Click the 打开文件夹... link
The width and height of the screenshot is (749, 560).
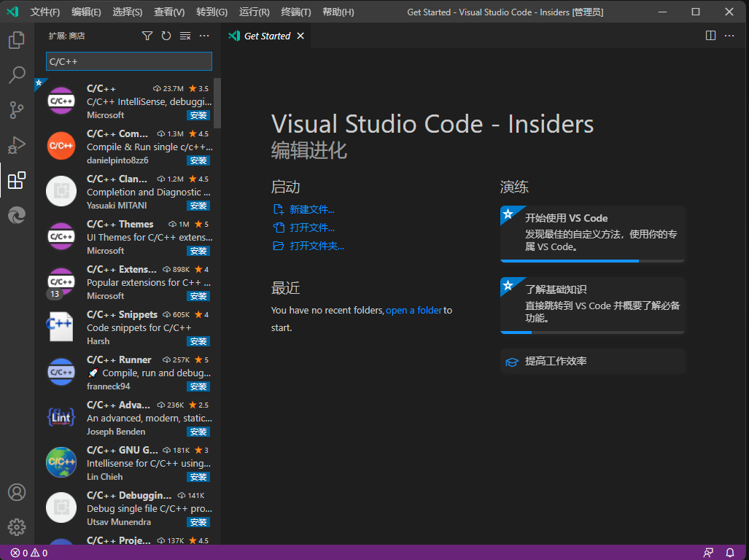(x=317, y=246)
